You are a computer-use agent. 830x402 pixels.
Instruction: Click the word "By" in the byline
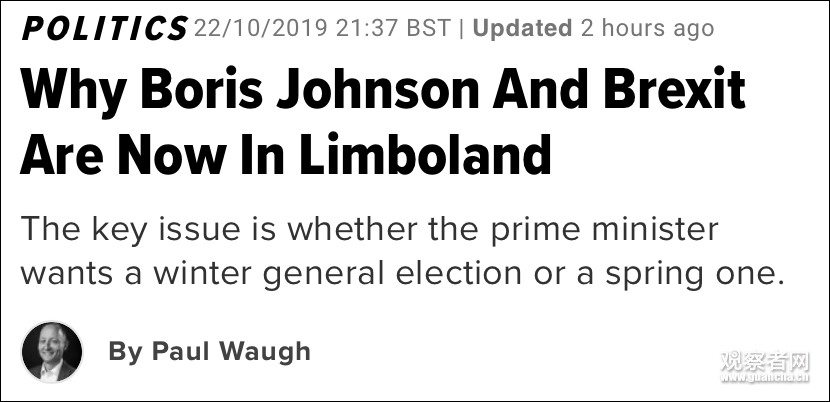[x=125, y=352]
